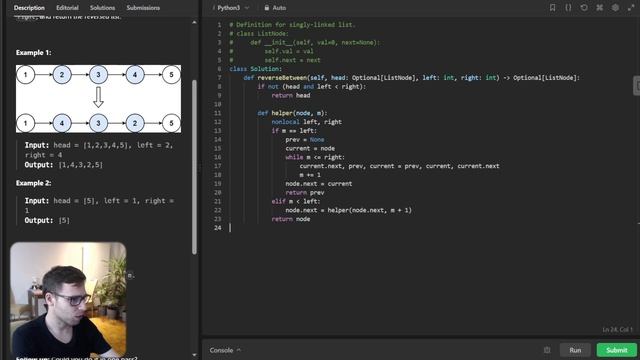Open the Python3 language dropdown

pos(233,8)
